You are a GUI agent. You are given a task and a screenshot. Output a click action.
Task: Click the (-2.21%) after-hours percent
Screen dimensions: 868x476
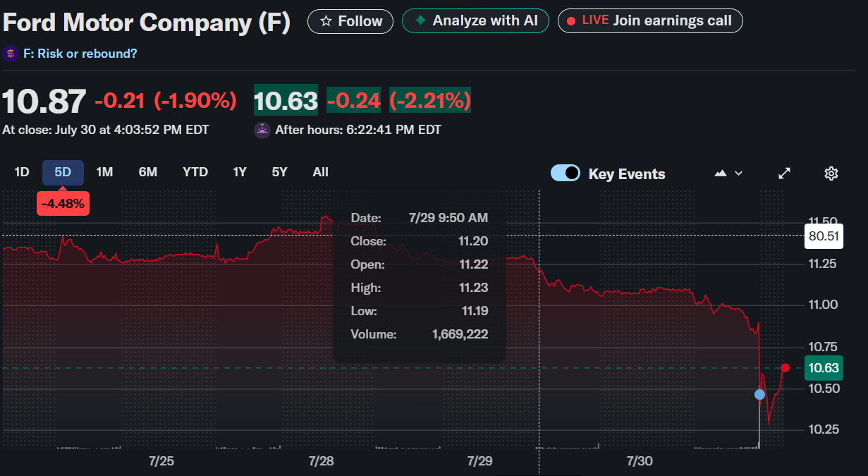(430, 101)
